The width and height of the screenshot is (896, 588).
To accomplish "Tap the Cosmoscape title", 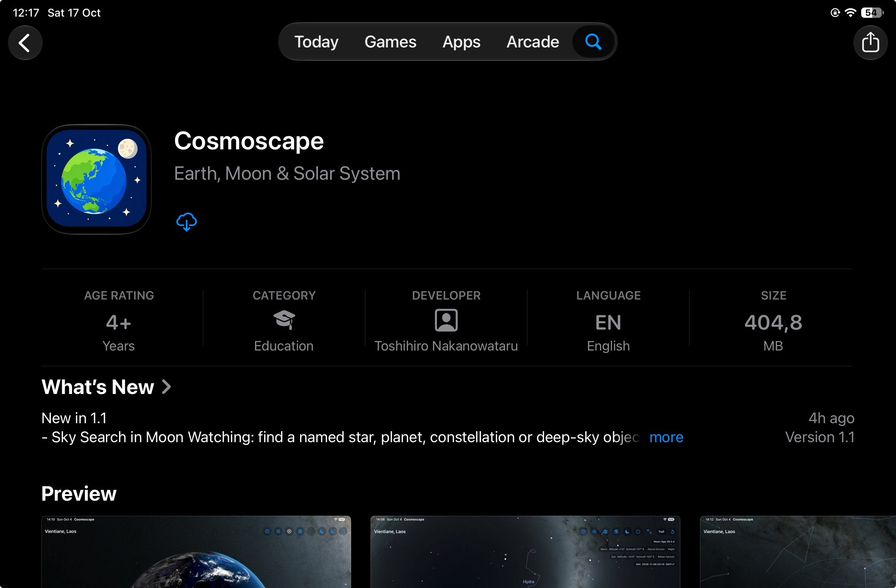I will (249, 141).
